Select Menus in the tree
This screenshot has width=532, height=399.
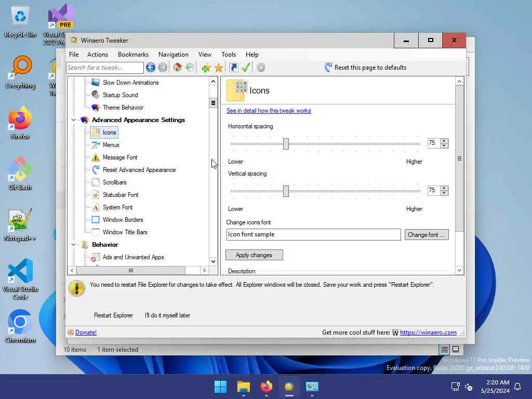111,145
